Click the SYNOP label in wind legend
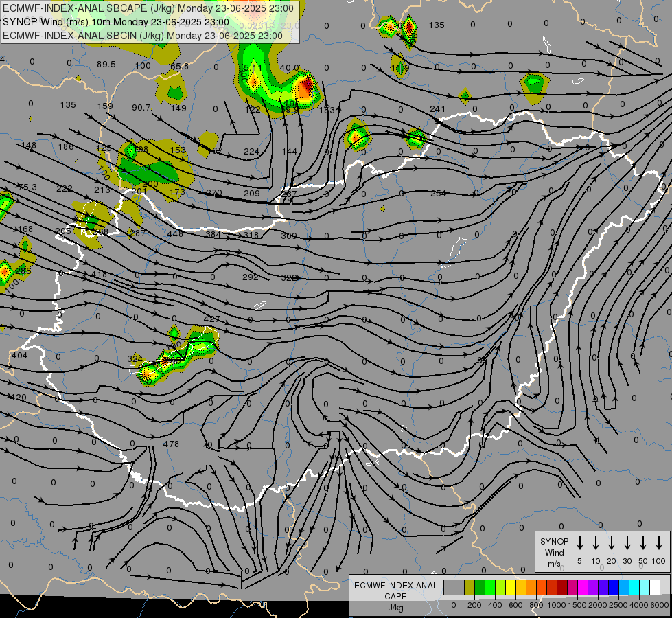Image resolution: width=672 pixels, height=618 pixels. pos(554,541)
